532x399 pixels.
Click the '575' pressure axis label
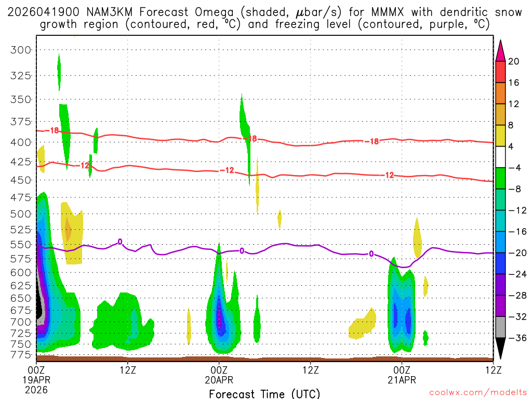[x=21, y=259]
